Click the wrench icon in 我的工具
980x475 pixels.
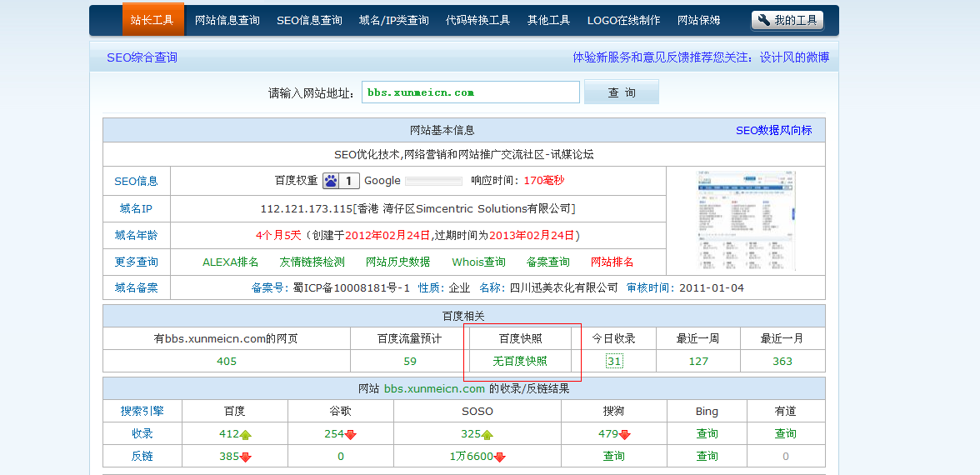(764, 21)
